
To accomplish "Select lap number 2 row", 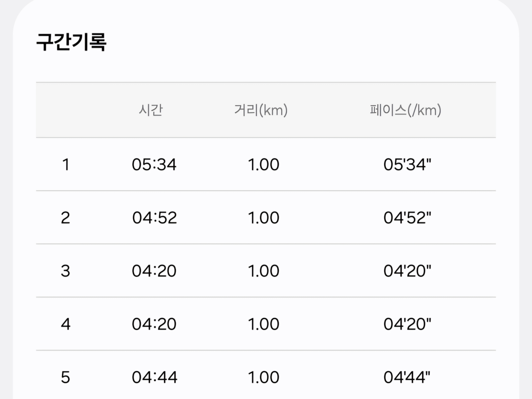I will [266, 217].
